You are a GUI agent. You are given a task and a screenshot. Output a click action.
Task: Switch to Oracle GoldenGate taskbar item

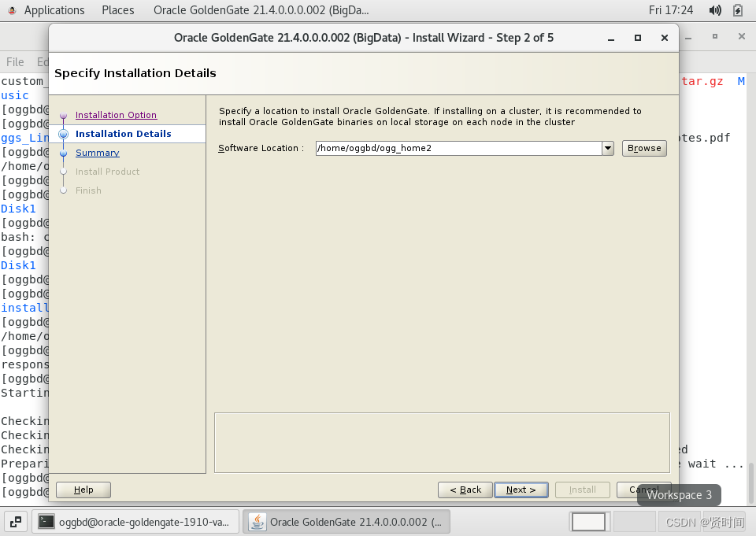pyautogui.click(x=346, y=522)
